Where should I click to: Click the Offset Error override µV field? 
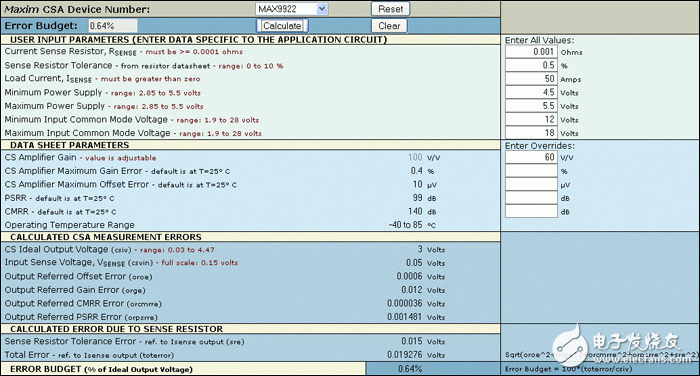(531, 184)
